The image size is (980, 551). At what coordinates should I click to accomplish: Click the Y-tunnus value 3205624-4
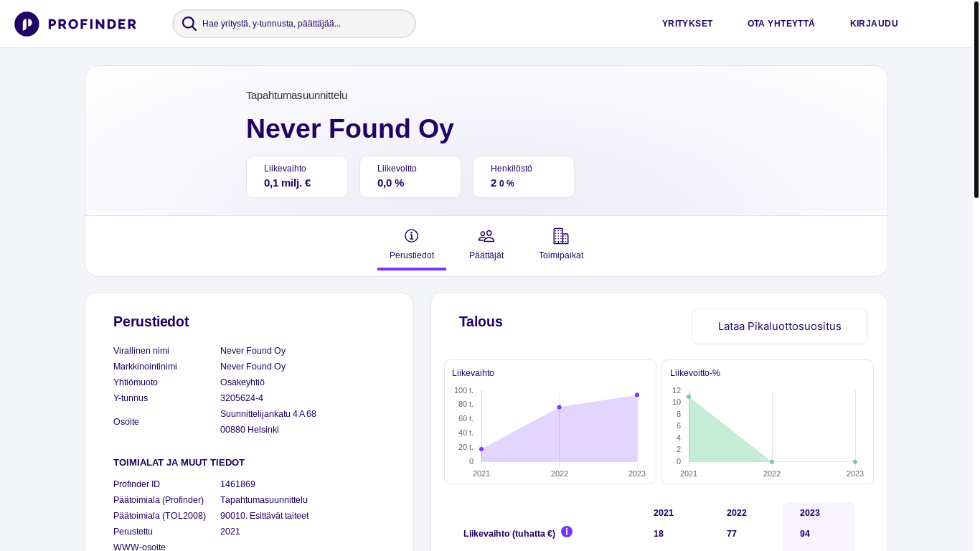(242, 398)
